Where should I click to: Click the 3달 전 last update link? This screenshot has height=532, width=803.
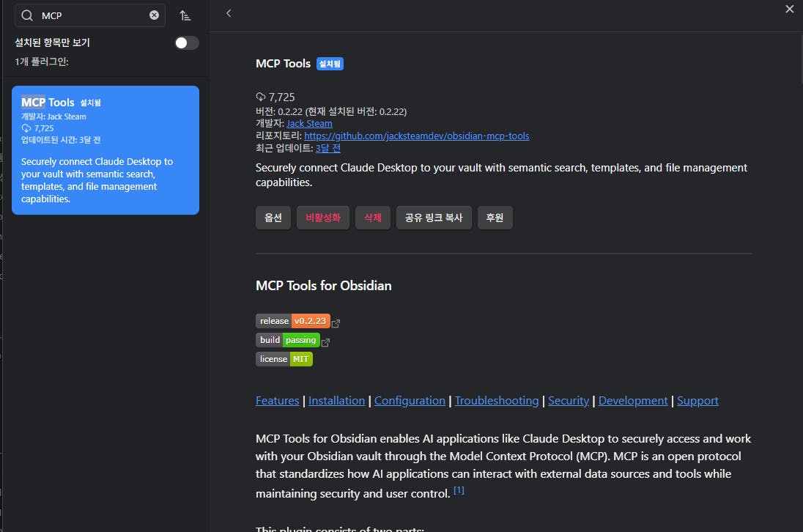coord(328,148)
